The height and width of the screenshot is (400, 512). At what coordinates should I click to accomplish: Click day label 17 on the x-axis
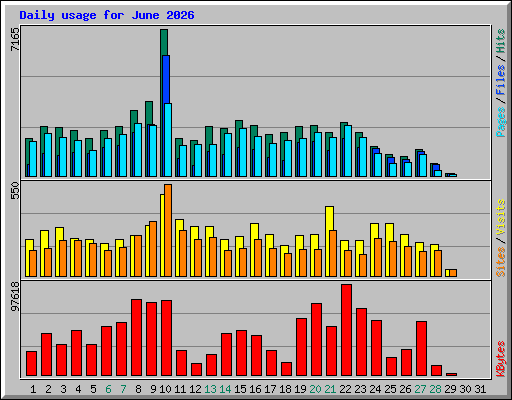[x=270, y=389]
